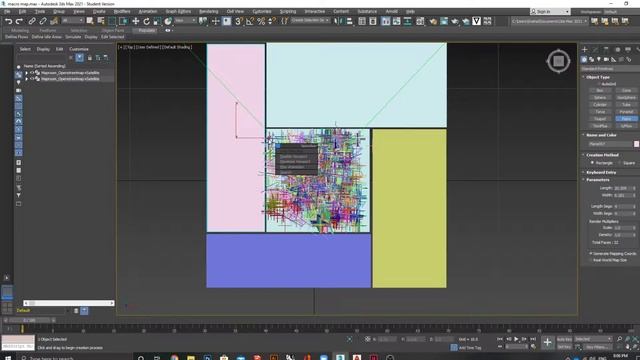The width and height of the screenshot is (640, 360).
Task: Click Define Flows in Populate ribbon
Action: click(x=17, y=37)
